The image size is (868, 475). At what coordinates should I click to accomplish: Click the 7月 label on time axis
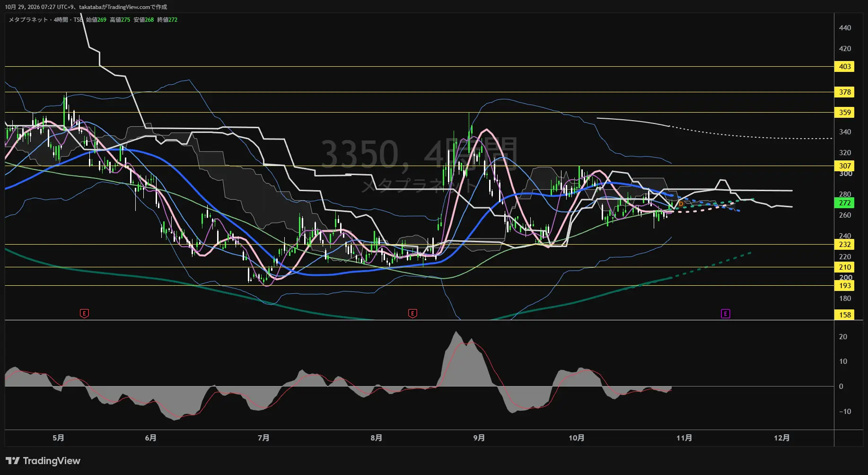click(x=263, y=438)
